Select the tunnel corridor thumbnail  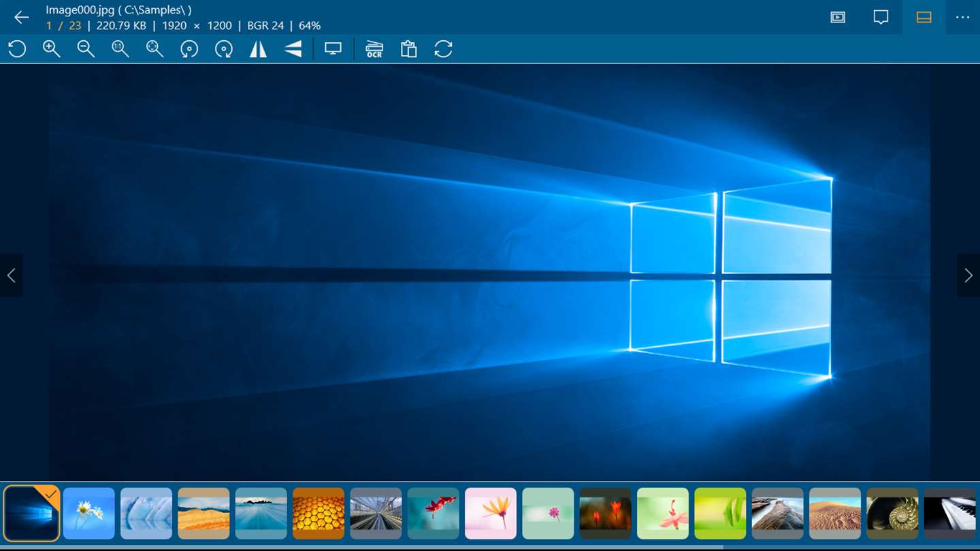[376, 514]
